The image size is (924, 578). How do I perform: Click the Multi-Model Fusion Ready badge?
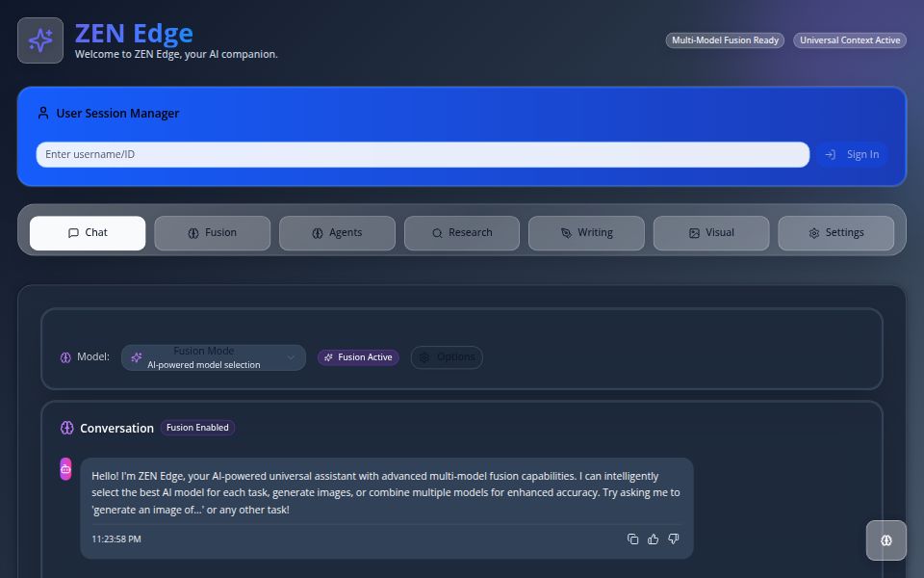[725, 40]
